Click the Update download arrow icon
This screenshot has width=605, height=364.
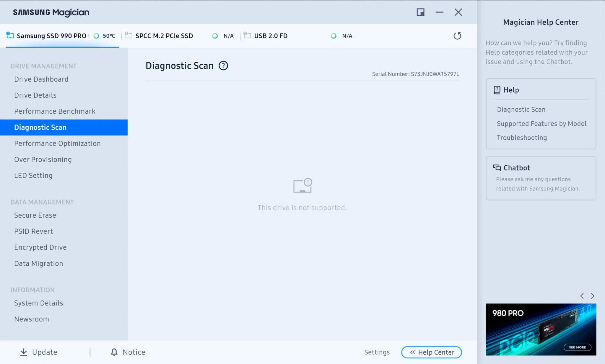tap(24, 352)
